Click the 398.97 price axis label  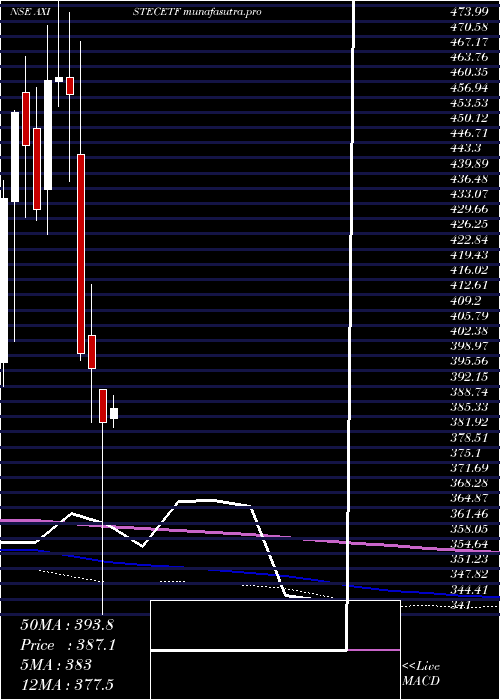point(468,346)
